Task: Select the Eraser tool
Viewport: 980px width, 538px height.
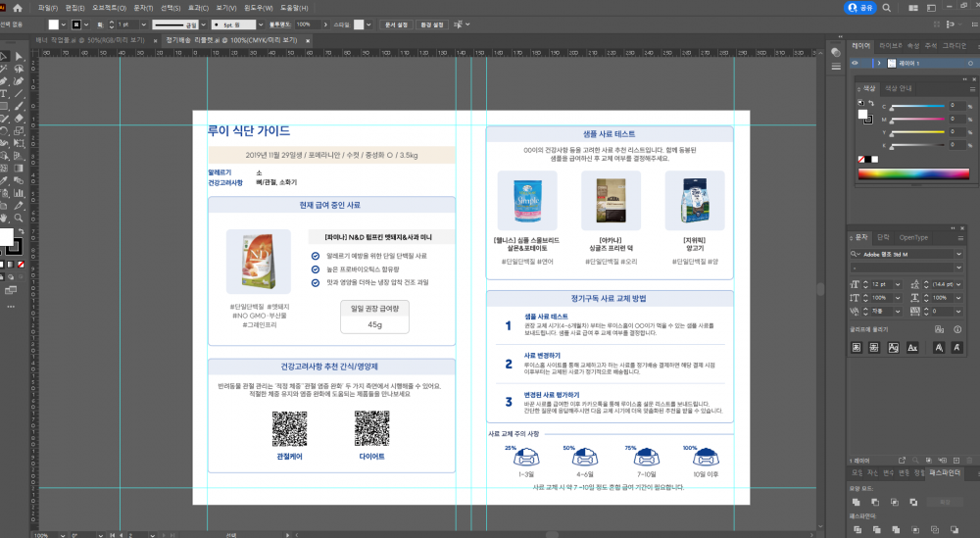Action: tap(19, 119)
